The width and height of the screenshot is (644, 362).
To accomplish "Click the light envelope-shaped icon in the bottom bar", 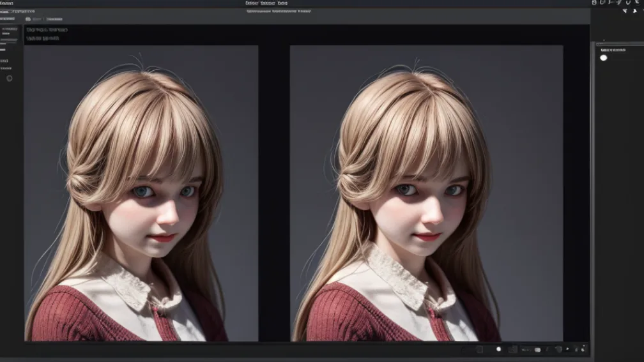I will (x=537, y=349).
